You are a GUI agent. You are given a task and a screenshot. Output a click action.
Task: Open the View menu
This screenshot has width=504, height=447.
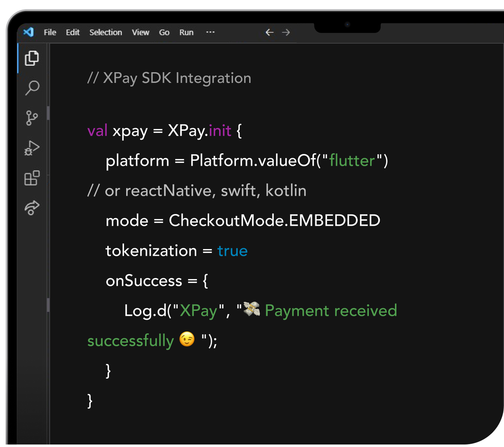tap(140, 33)
